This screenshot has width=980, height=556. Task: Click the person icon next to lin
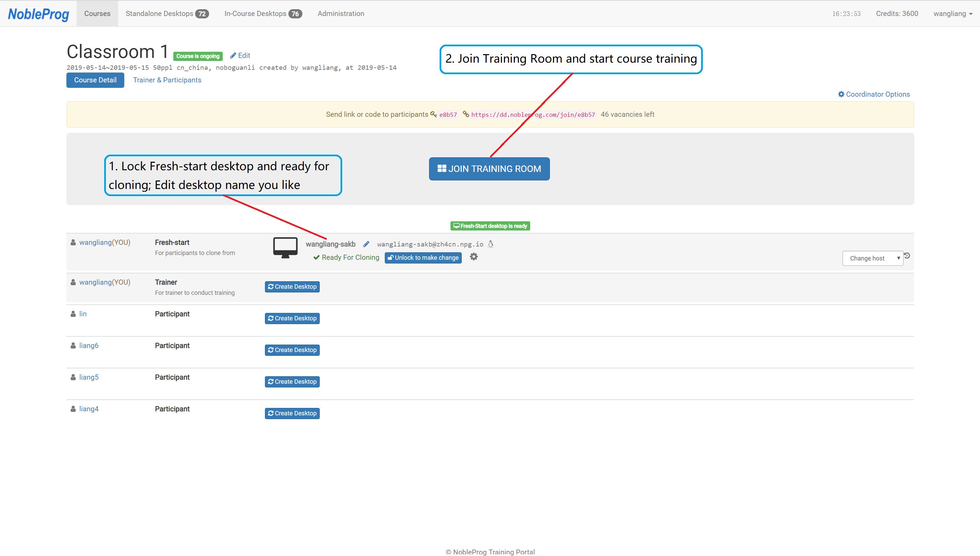tap(73, 314)
